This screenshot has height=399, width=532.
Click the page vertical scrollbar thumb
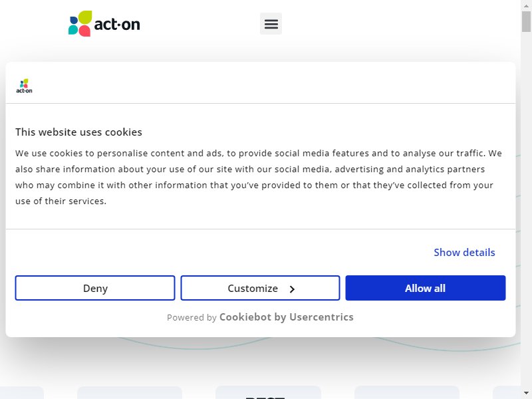tap(526, 21)
